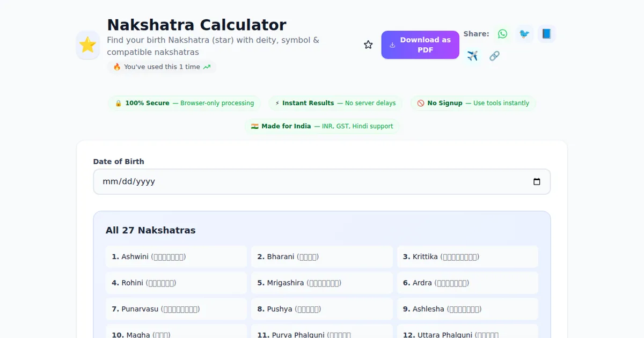The height and width of the screenshot is (338, 644).
Task: Toggle the favorite star outline icon
Action: [368, 45]
